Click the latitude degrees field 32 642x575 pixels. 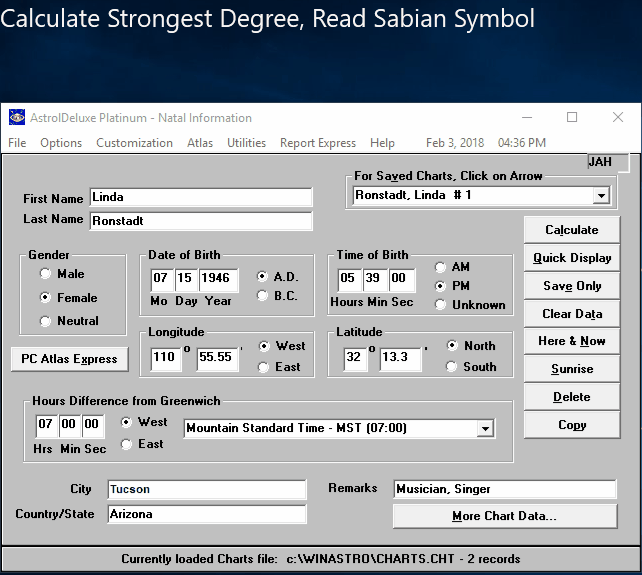click(x=355, y=358)
